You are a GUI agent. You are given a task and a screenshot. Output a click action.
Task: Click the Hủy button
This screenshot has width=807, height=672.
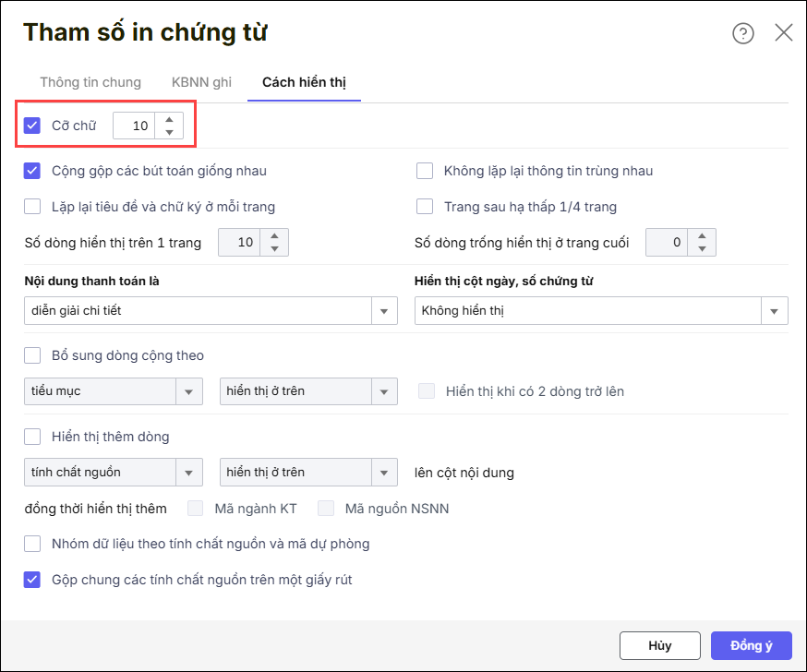[x=659, y=646]
